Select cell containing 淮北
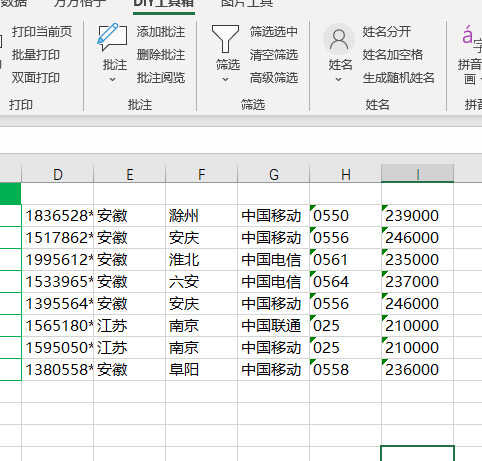Screen dimensions: 482x461 click(202, 260)
